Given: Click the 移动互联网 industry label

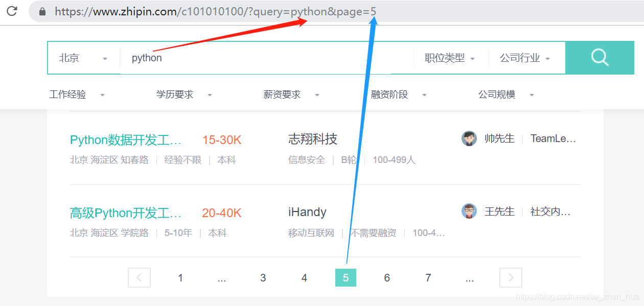Looking at the screenshot, I should pyautogui.click(x=311, y=233).
